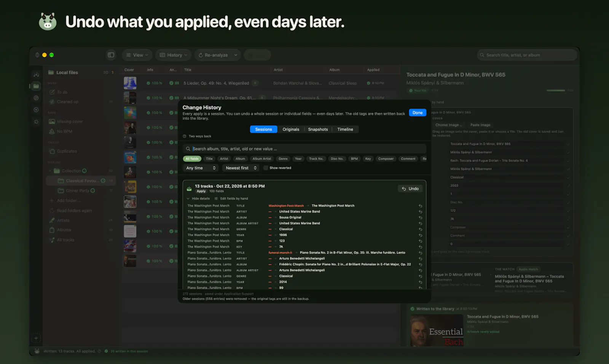
Task: Filter changes by Genre chip
Action: [x=283, y=159]
